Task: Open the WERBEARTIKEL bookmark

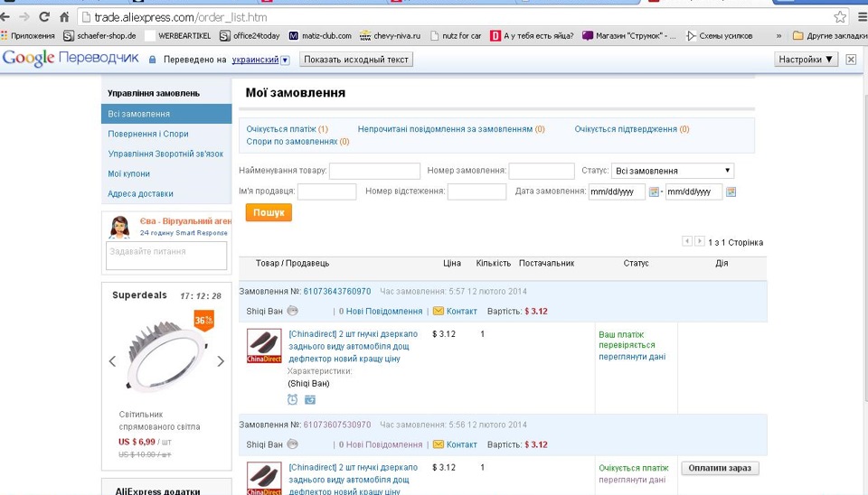Action: pos(178,35)
